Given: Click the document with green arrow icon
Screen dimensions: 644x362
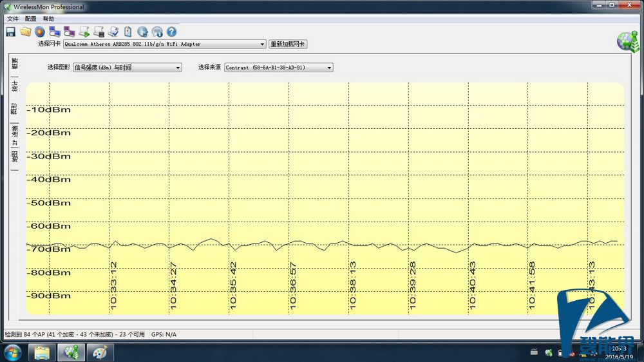Looking at the screenshot, I should point(84,32).
